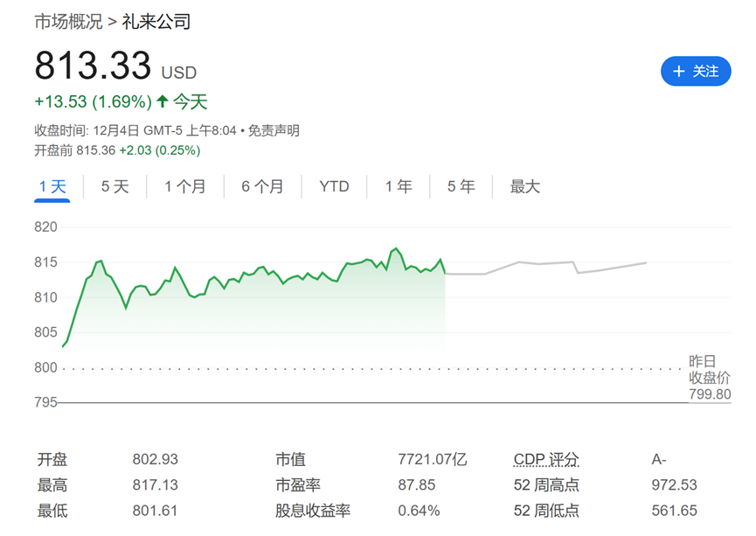Image resolution: width=756 pixels, height=536 pixels.
Task: Click the 最低 value 801.61
Action: pyautogui.click(x=156, y=511)
